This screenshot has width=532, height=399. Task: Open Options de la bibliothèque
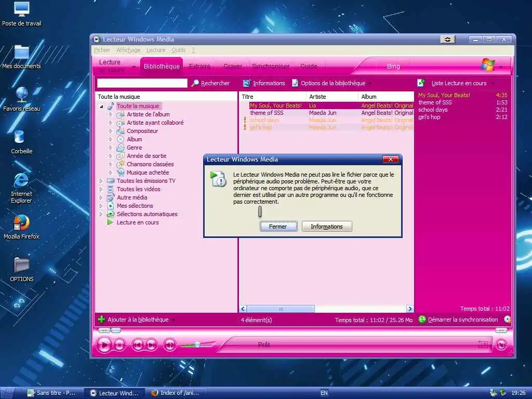tap(329, 83)
